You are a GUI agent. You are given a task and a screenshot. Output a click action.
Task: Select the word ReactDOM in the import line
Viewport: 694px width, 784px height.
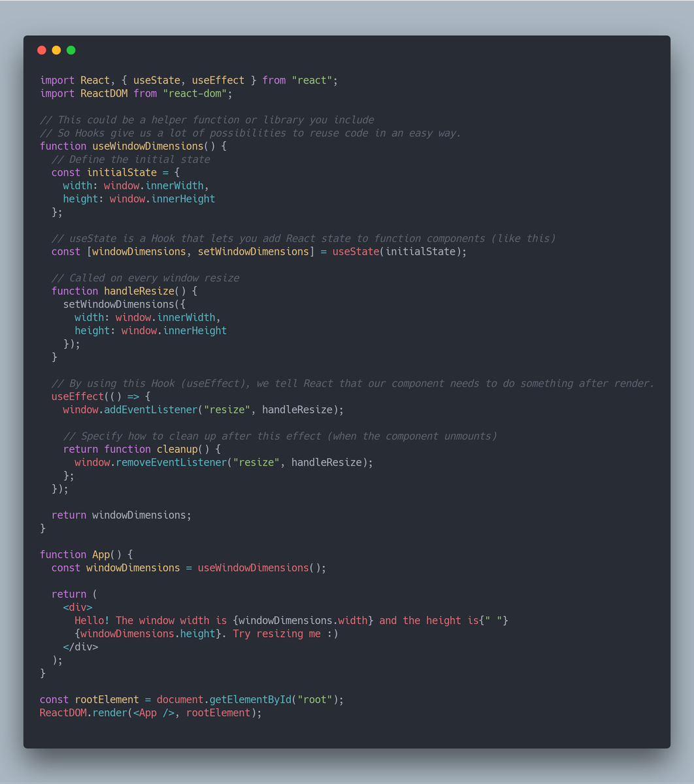(x=104, y=93)
